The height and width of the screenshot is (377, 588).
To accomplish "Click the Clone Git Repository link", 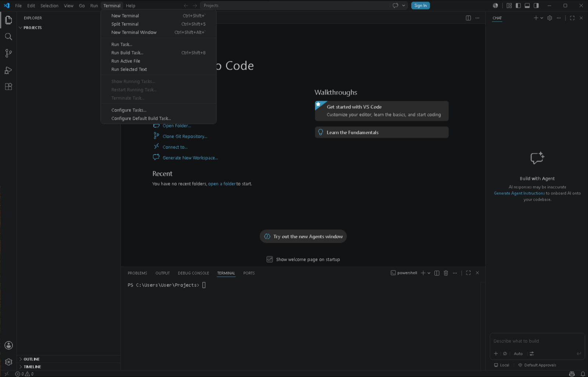I will (x=185, y=136).
